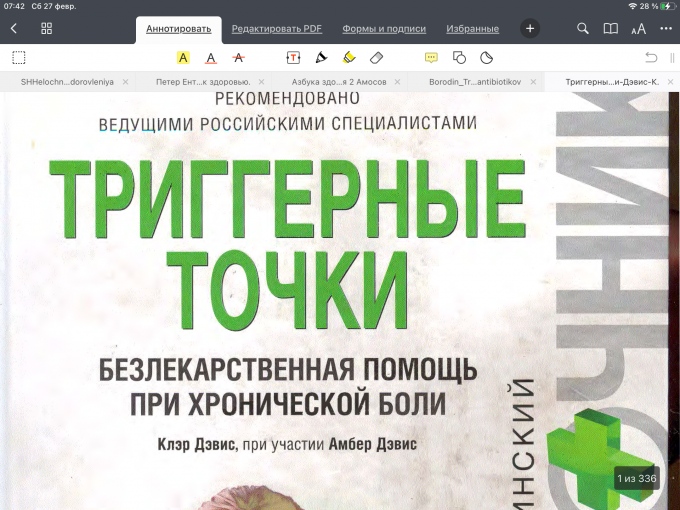Switch to the Формы и подписи tab
The width and height of the screenshot is (680, 510).
click(384, 29)
